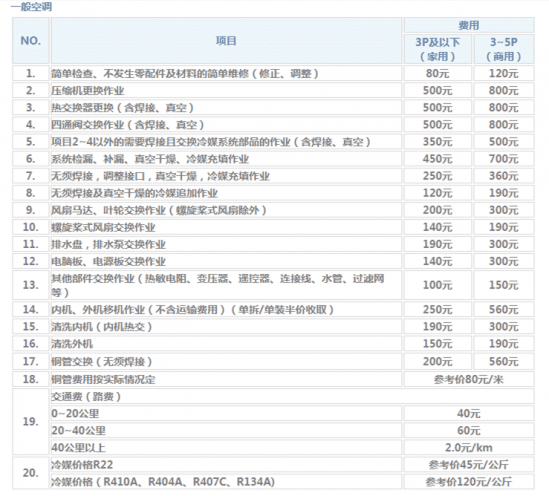Select the 3P及以下(家用) column header

coord(438,49)
